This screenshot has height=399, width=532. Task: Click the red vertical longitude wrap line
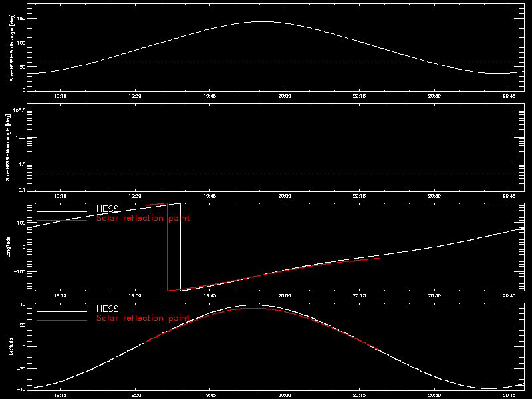(168, 247)
